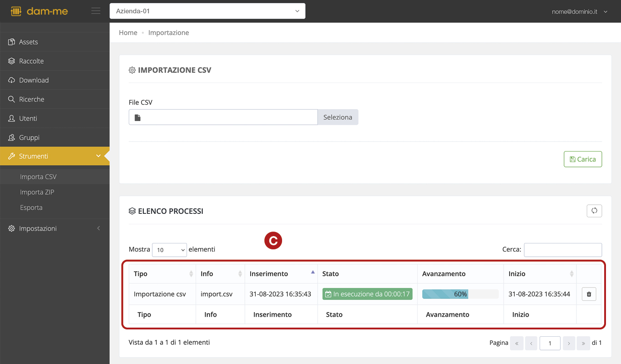Click the File CSV input field
Screen dimensions: 621x364
point(223,117)
